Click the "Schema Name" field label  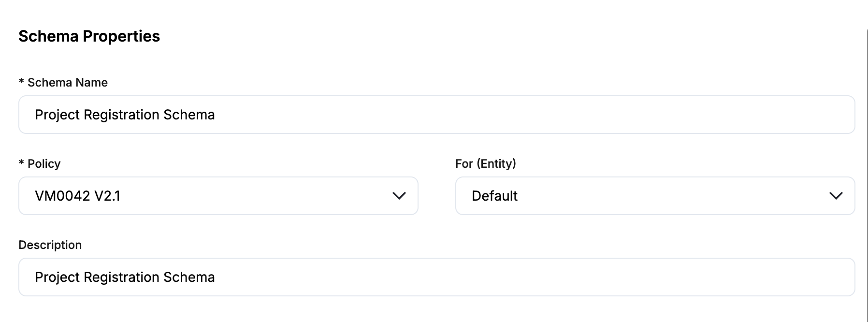(67, 83)
